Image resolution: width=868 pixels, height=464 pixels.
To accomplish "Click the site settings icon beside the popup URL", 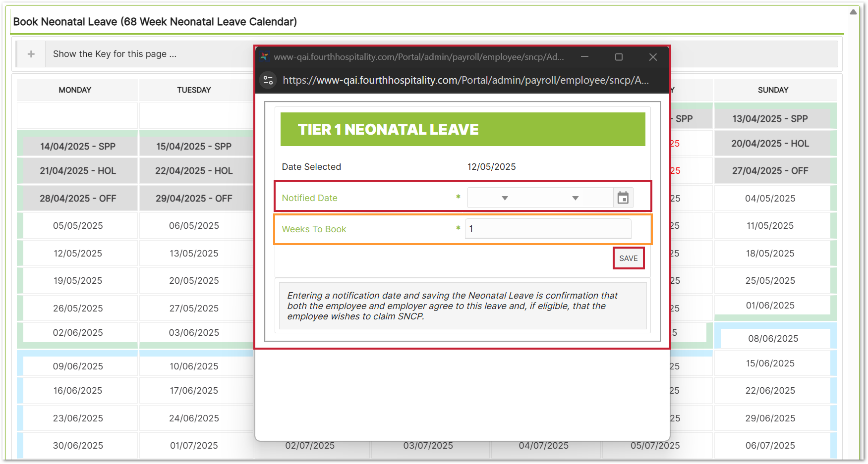I will [x=268, y=80].
